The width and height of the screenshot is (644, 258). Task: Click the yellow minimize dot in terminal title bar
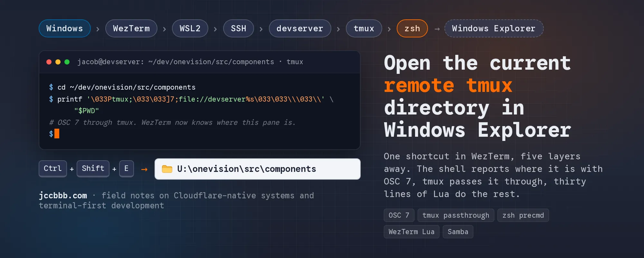point(58,62)
